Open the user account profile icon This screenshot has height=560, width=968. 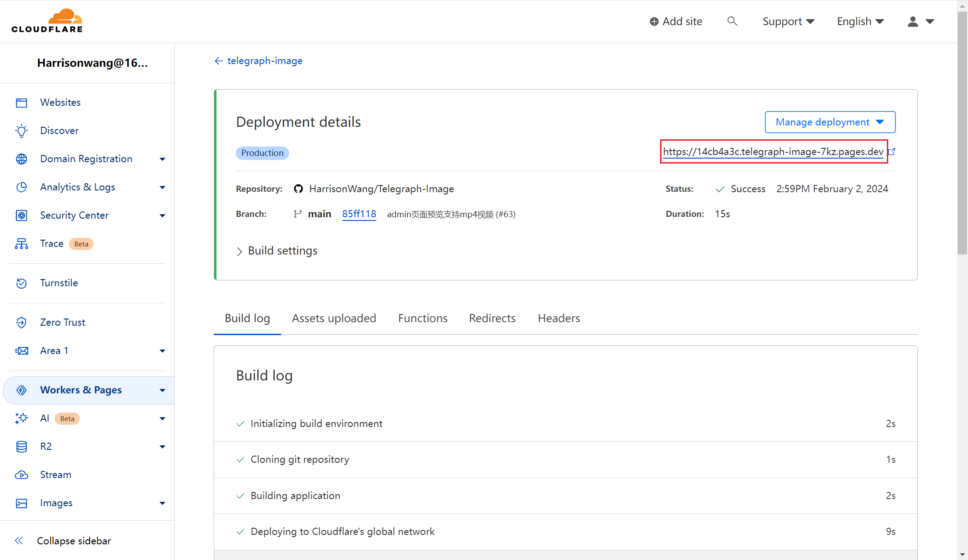click(x=913, y=22)
